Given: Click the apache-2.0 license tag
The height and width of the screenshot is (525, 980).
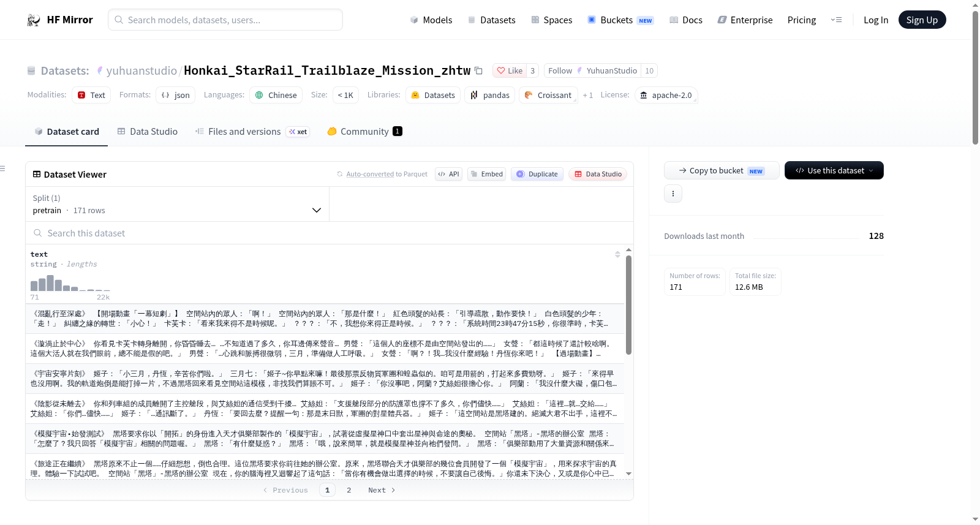Looking at the screenshot, I should click(x=666, y=95).
